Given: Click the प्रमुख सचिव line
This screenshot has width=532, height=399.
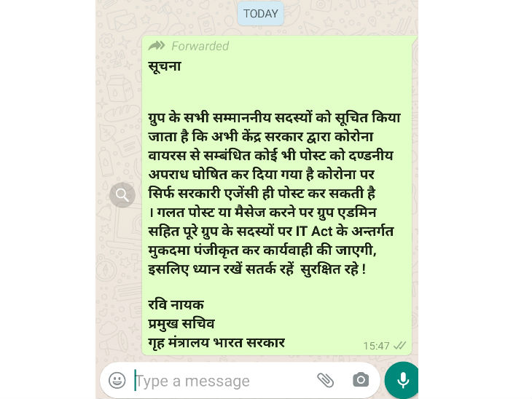Looking at the screenshot, I should (x=181, y=324).
